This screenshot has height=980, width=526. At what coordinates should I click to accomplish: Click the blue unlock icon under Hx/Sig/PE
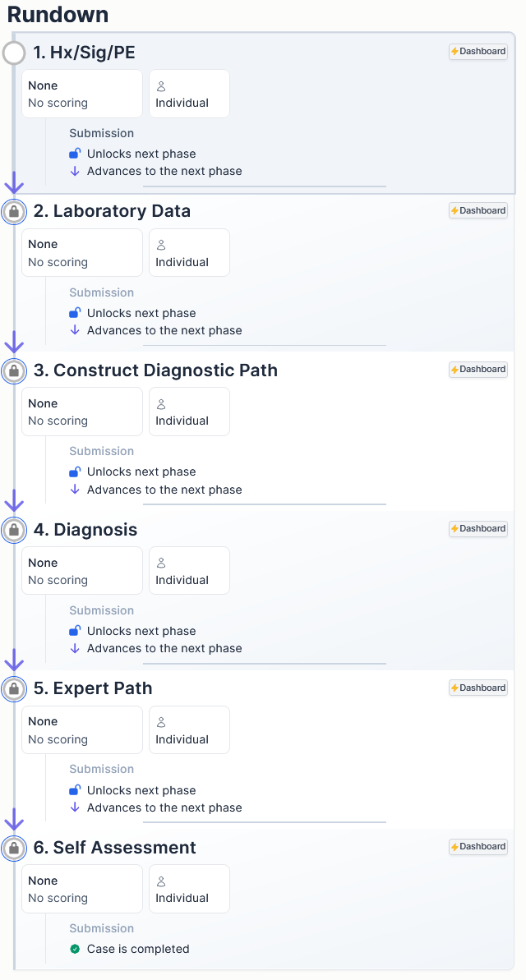[75, 154]
